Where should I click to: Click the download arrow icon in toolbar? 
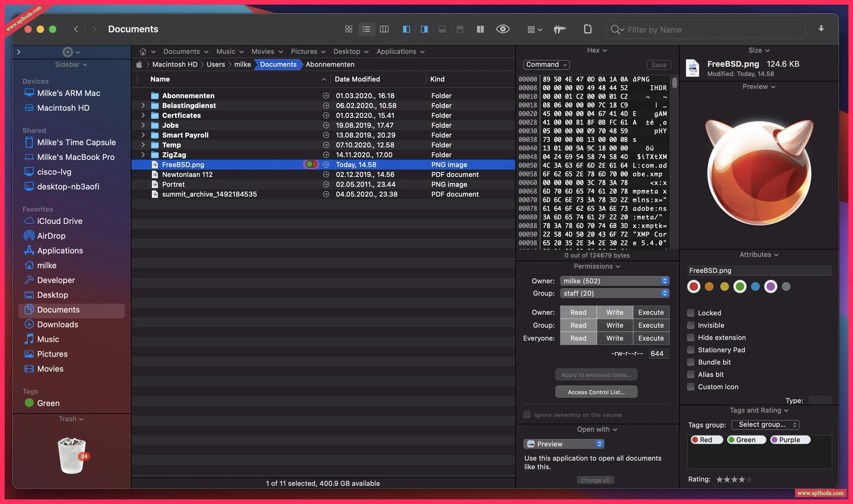(821, 29)
